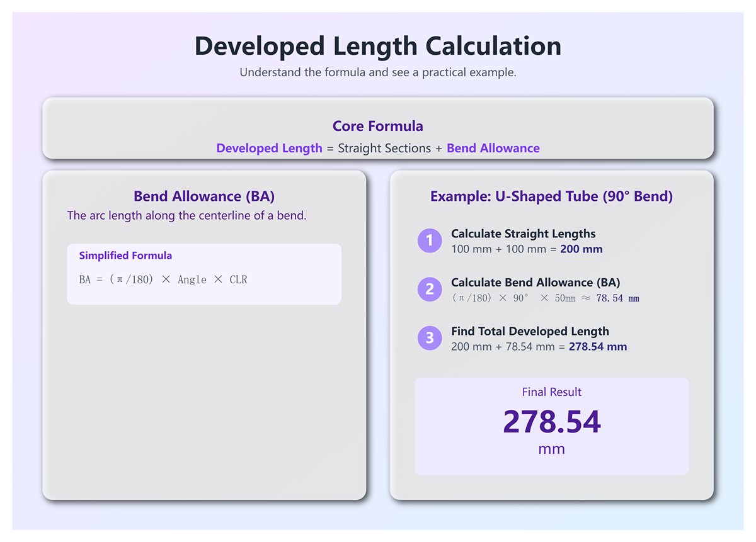Click the "Simplified Formula" label
The width and height of the screenshot is (756, 542).
[x=125, y=256]
